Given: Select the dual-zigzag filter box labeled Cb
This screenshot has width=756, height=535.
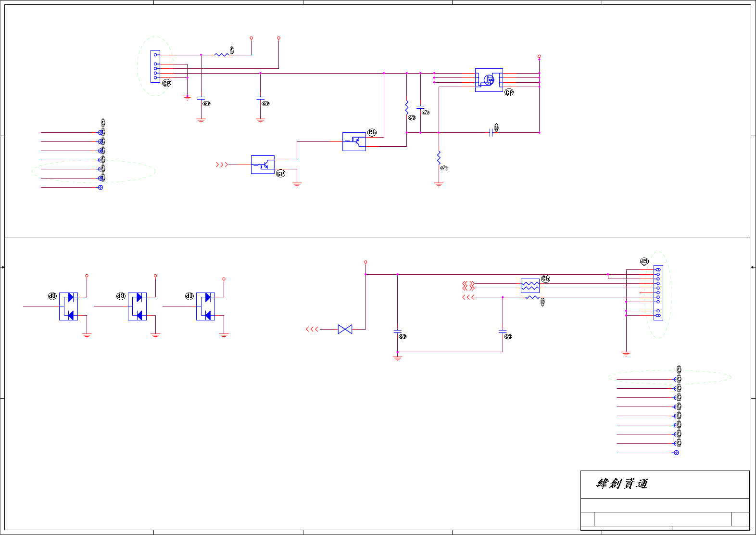Looking at the screenshot, I should coord(530,286).
